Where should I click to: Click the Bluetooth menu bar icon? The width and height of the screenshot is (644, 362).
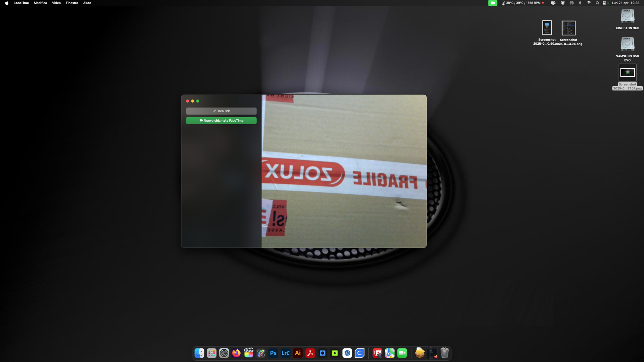pos(580,3)
